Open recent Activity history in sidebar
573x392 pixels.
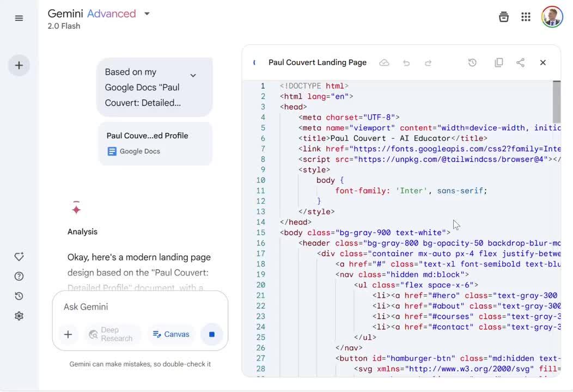(19, 296)
